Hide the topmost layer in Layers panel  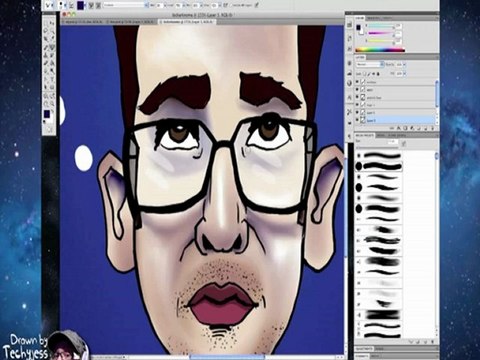357,81
